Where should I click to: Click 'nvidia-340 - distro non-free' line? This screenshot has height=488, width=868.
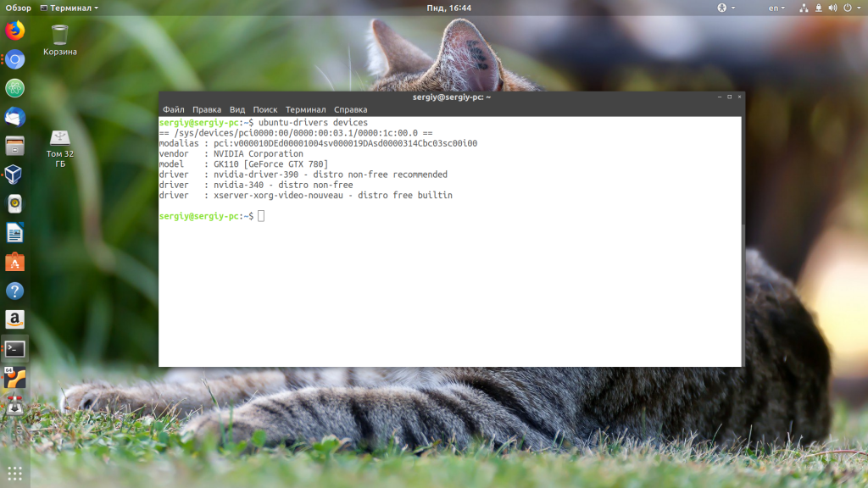coord(283,185)
